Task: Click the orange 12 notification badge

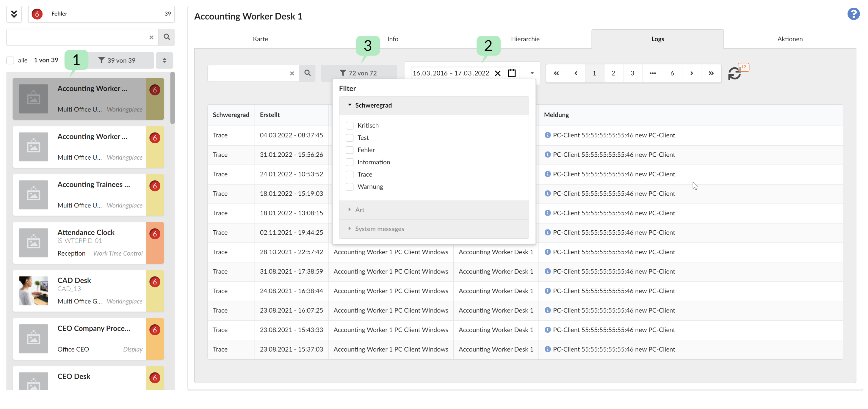Action: 743,67
